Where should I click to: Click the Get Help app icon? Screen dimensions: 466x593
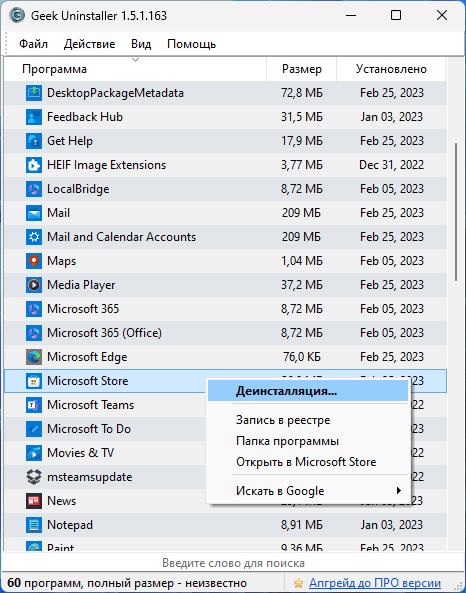(x=34, y=141)
